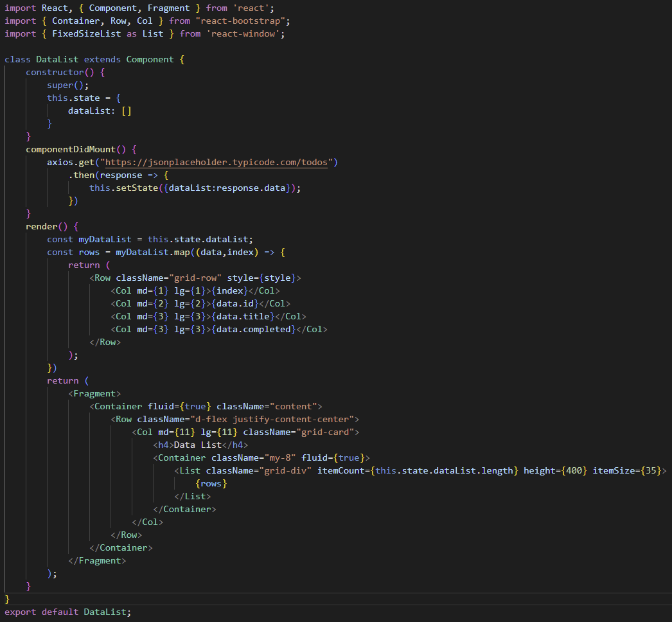Click the Data List h4 heading text
This screenshot has height=622, width=672.
tap(197, 445)
